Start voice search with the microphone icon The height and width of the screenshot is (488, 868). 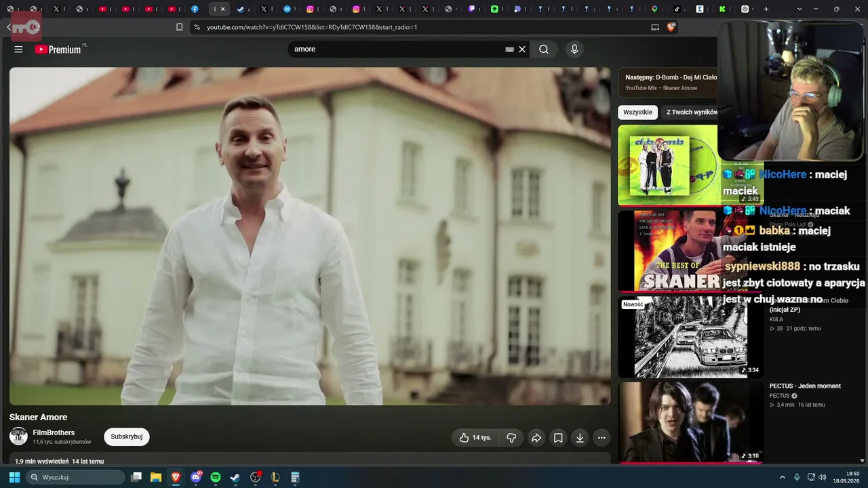coord(574,49)
